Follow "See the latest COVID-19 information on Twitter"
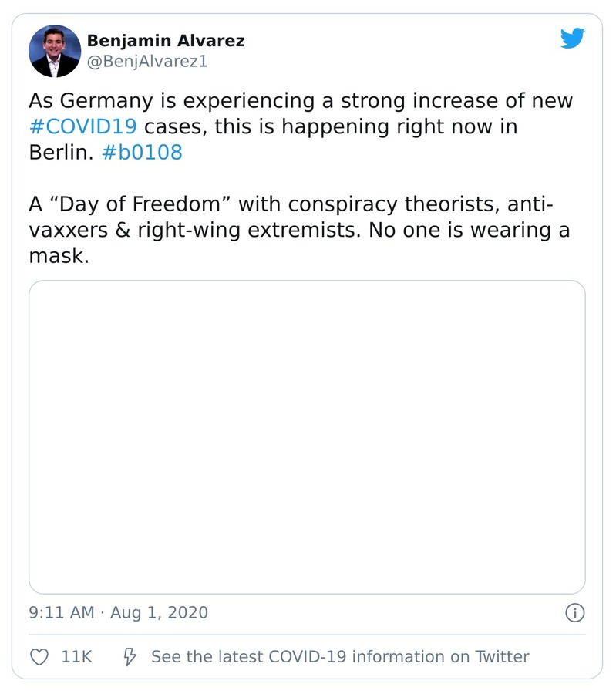 pyautogui.click(x=339, y=657)
